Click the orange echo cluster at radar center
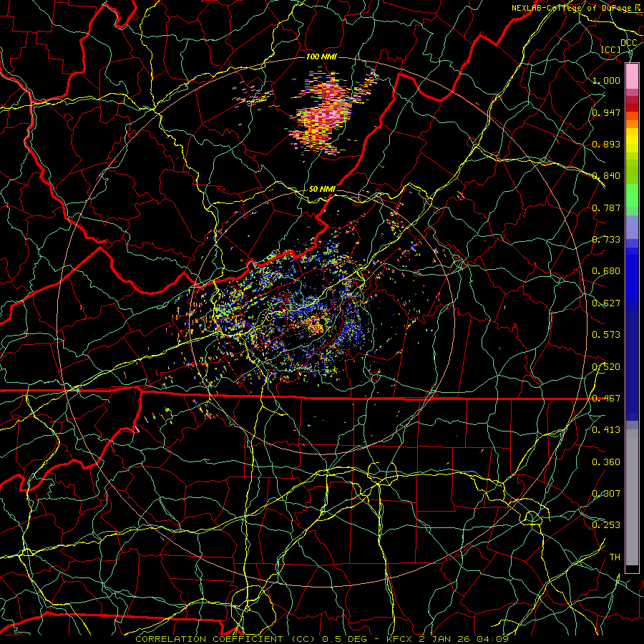 pos(316,327)
